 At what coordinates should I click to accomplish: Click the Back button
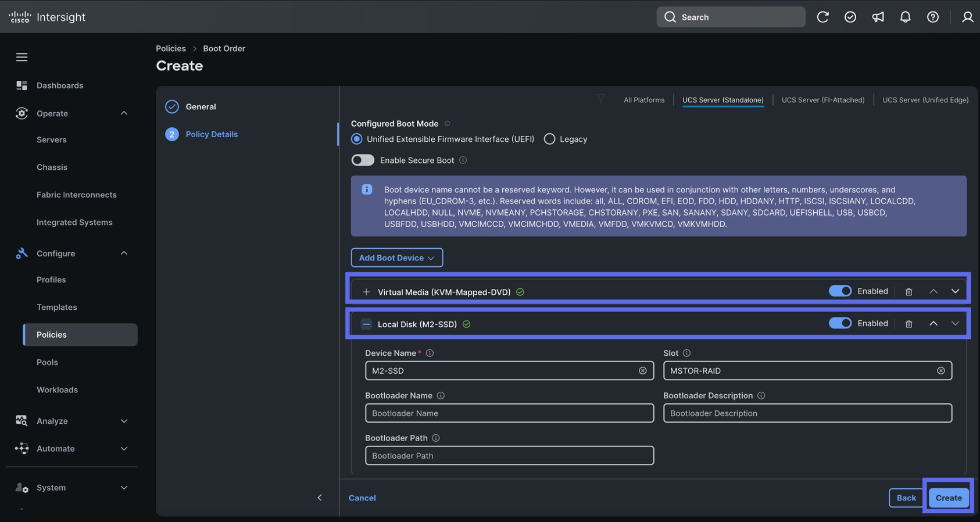coord(906,498)
